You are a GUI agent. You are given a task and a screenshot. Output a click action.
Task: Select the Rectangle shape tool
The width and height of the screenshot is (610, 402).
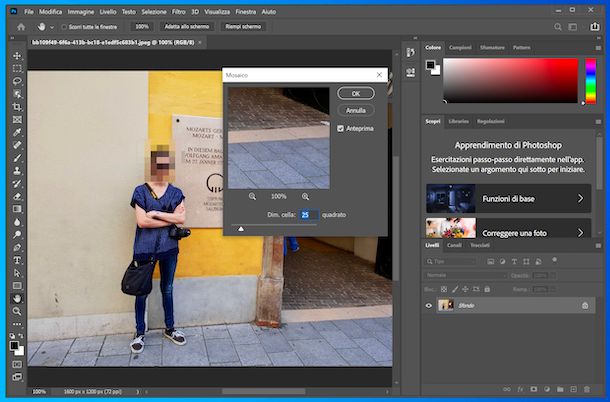pyautogui.click(x=17, y=286)
